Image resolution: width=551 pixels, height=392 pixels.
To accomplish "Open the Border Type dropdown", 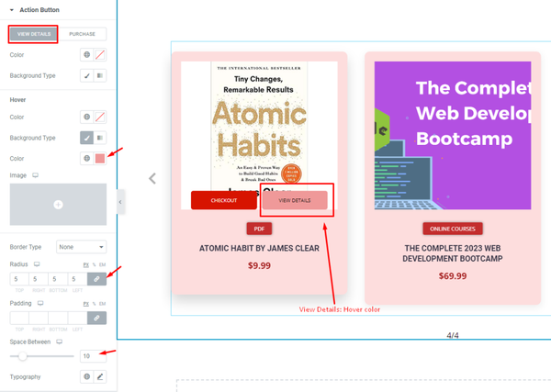I will (x=81, y=247).
